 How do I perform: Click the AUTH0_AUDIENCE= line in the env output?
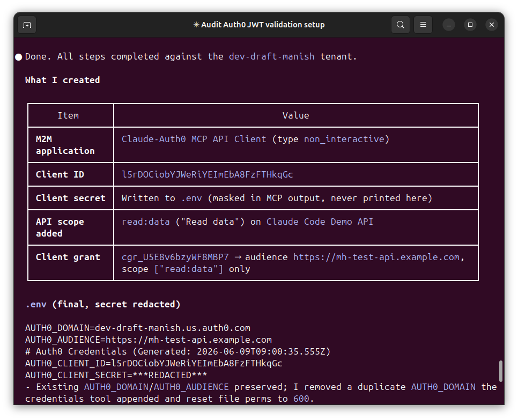pos(149,340)
